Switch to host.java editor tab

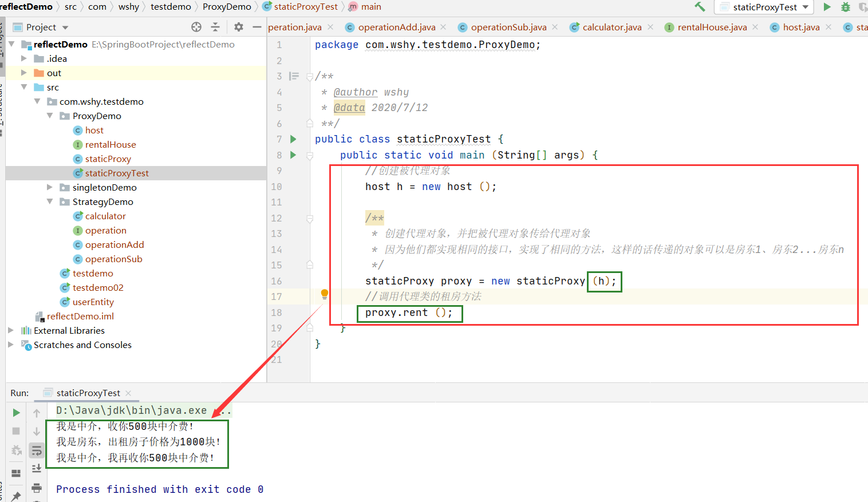tap(801, 27)
